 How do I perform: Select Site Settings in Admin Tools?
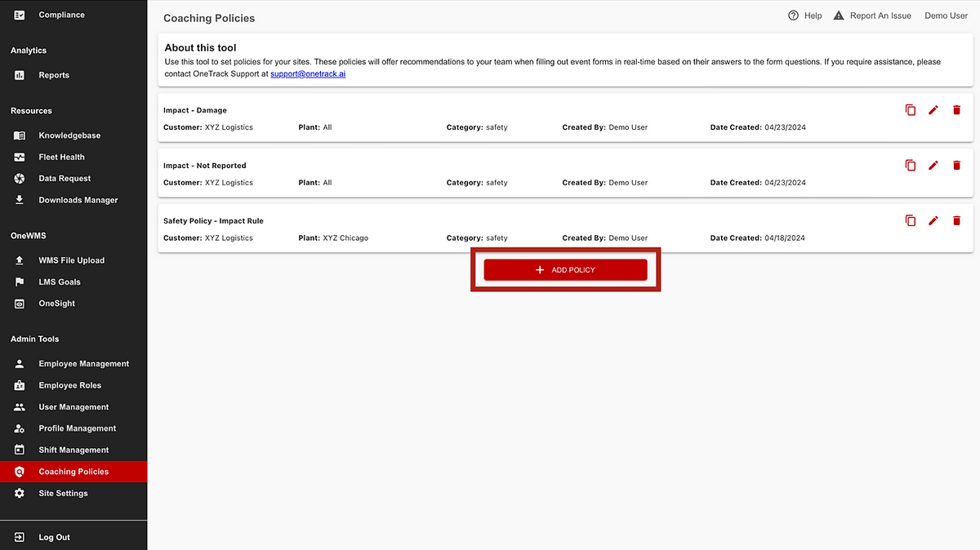tap(63, 493)
